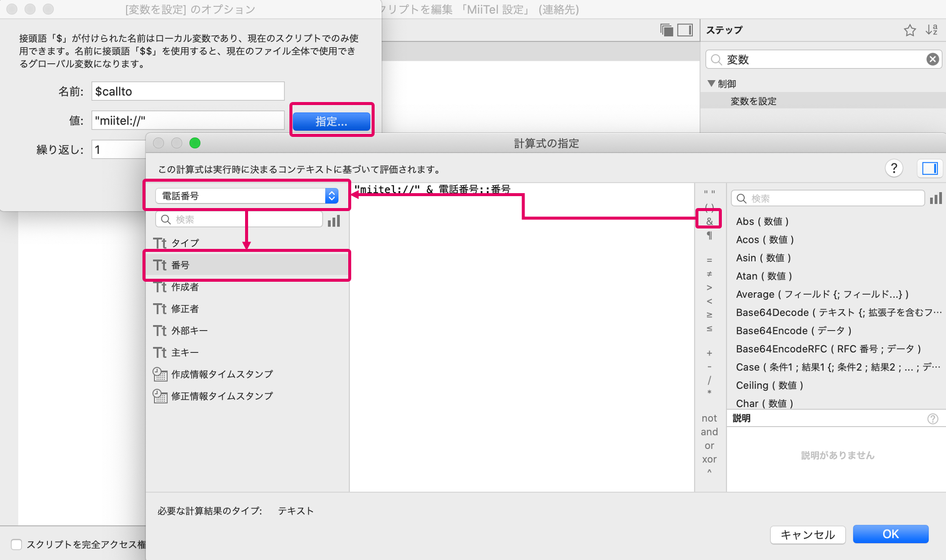Insert the xor logical operator
946x560 pixels.
pos(709,459)
